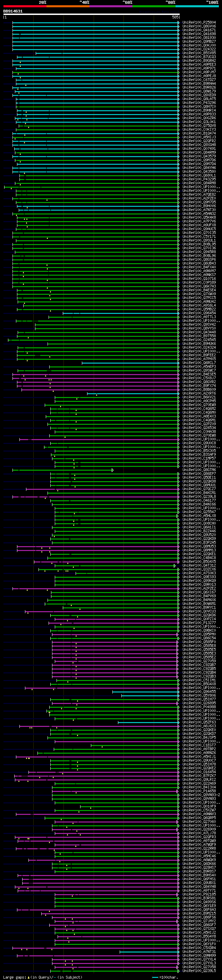
Task: Select hit label UniRef100_C6TDZ7
Action: tap(199, 80)
